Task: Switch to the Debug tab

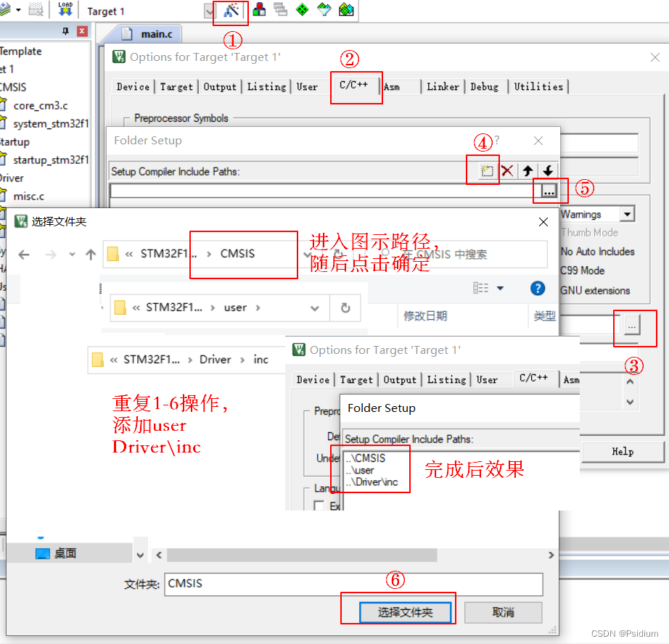Action: click(485, 86)
